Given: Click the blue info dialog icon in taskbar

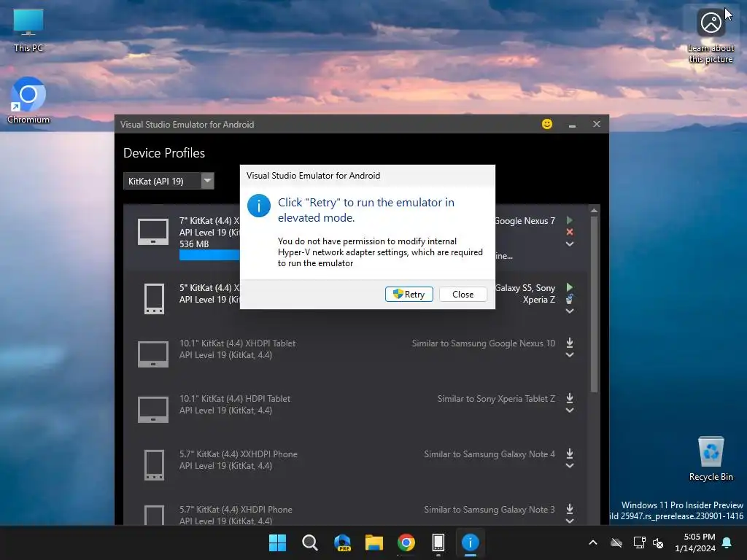Looking at the screenshot, I should 471,542.
